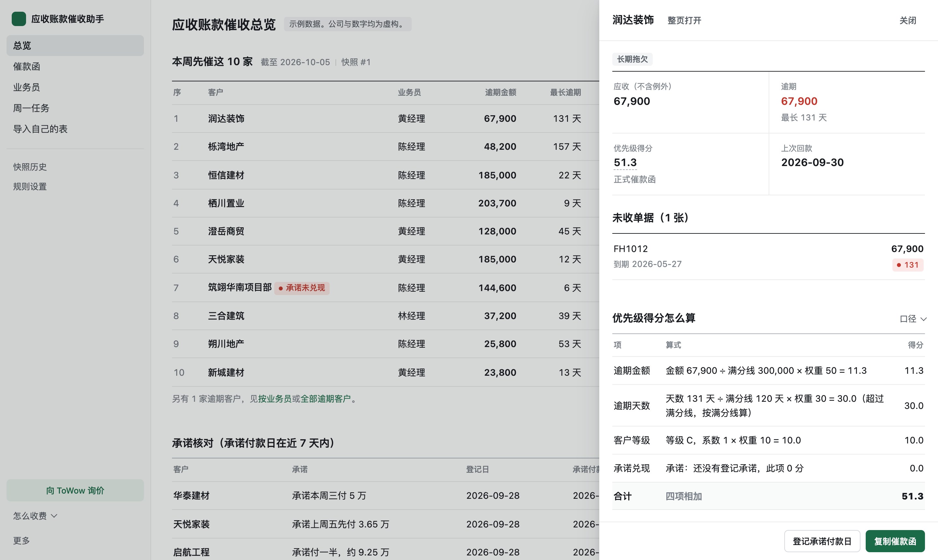The height and width of the screenshot is (560, 938).
Task: Select the 栖川置业 customer row
Action: [385, 203]
